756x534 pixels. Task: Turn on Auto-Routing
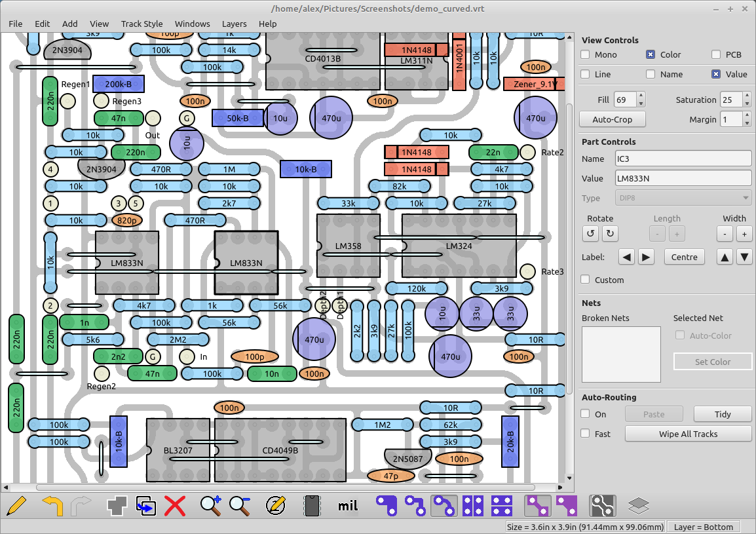(584, 414)
